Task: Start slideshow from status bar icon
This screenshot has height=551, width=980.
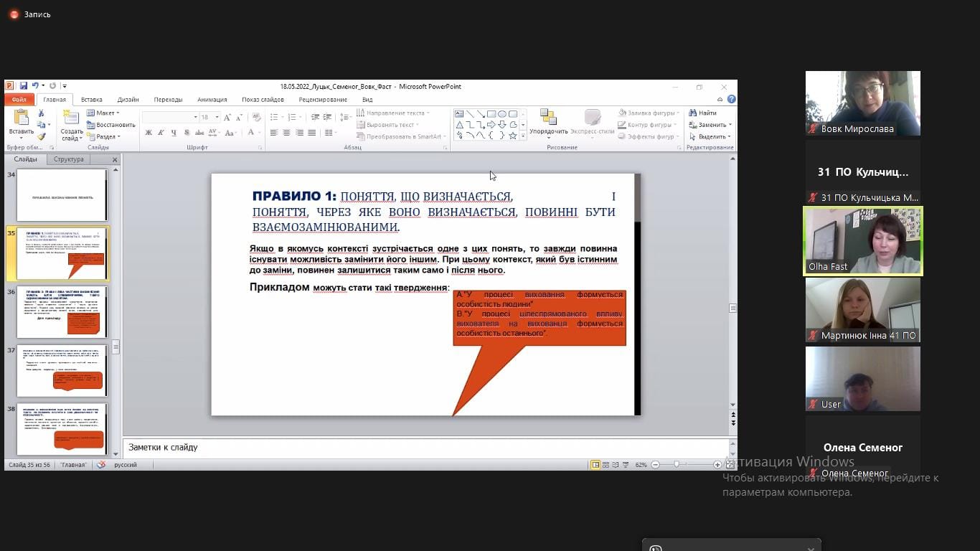Action: pos(626,465)
